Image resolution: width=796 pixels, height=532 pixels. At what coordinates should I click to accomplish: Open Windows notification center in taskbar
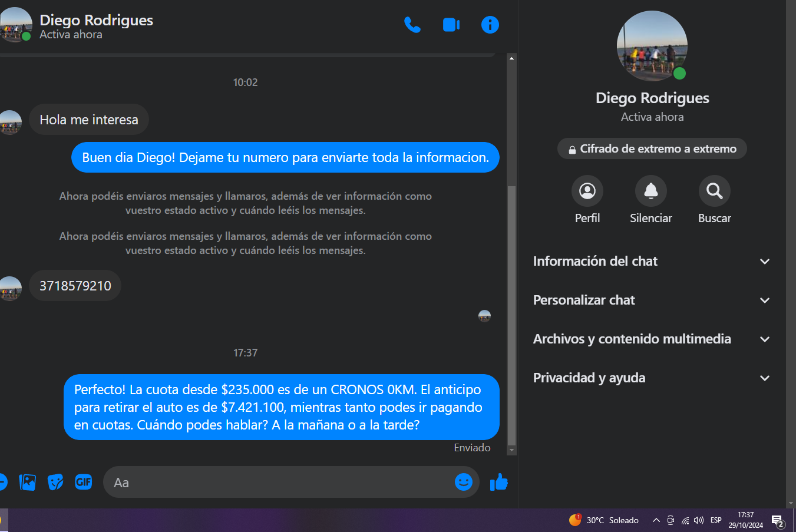(778, 521)
